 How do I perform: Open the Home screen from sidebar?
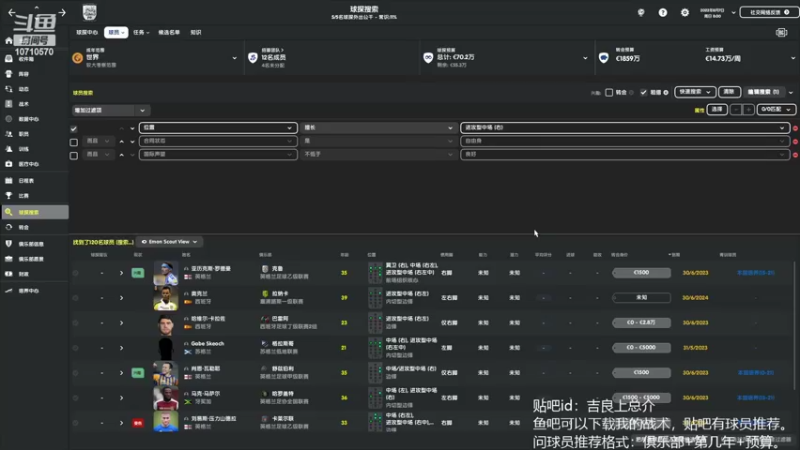click(9, 40)
